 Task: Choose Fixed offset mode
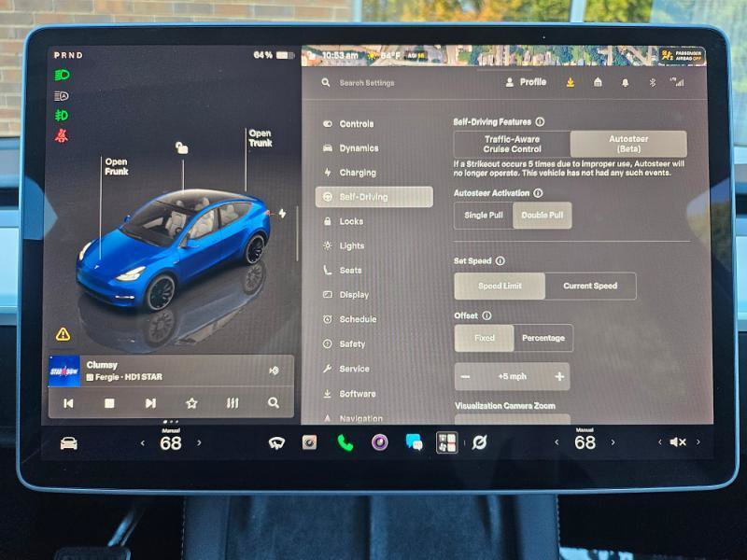(x=485, y=338)
